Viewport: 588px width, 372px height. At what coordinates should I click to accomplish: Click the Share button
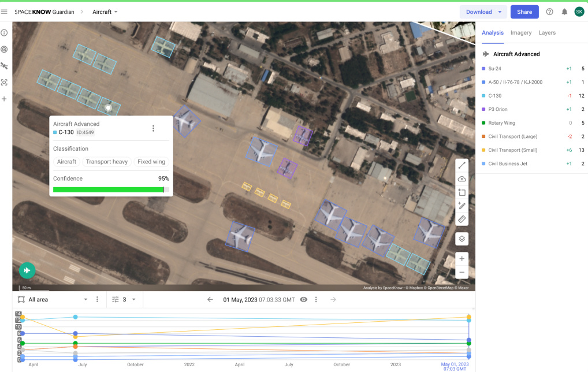(524, 12)
